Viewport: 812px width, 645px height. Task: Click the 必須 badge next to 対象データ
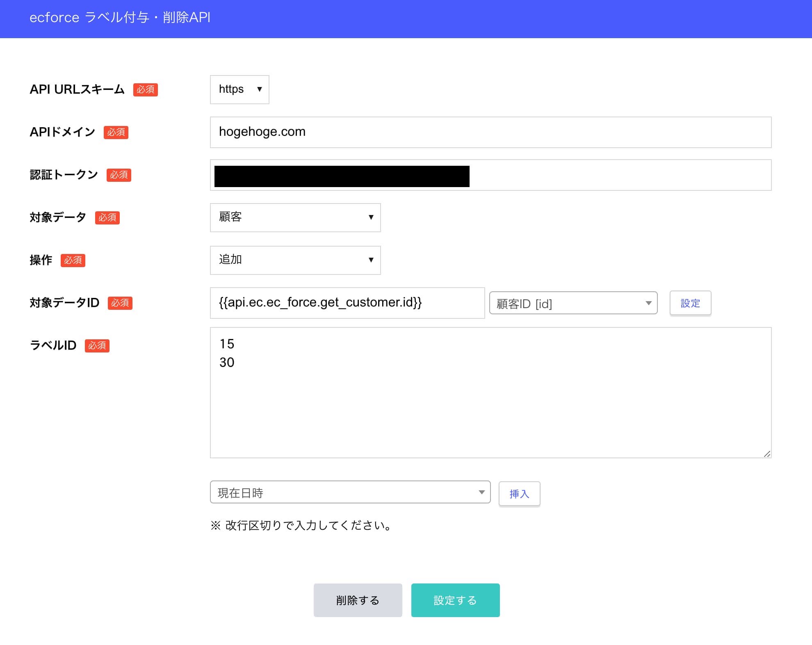point(107,218)
